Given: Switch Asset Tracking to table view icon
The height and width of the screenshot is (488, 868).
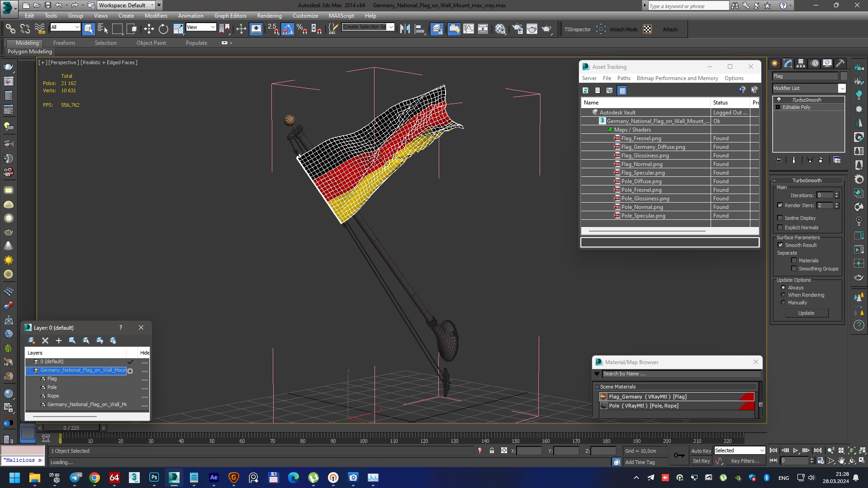Looking at the screenshot, I should coord(622,90).
